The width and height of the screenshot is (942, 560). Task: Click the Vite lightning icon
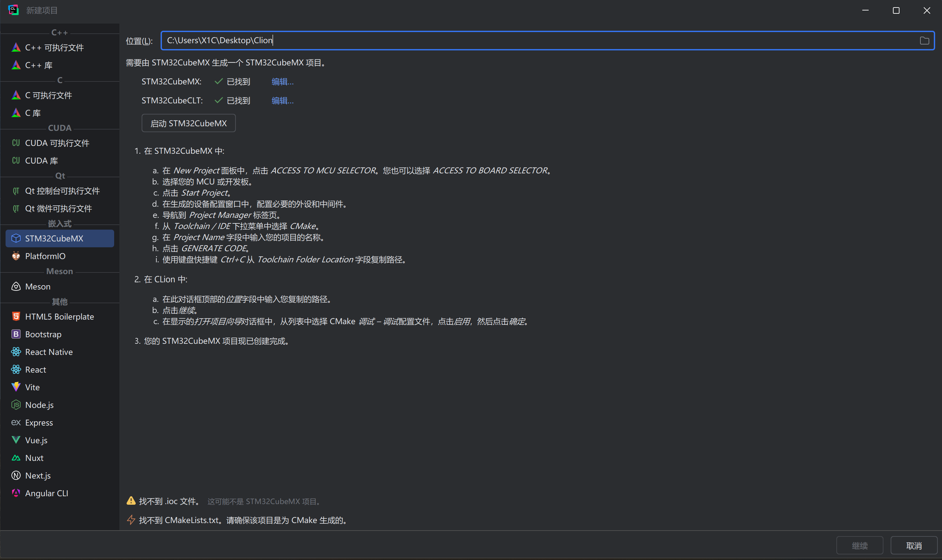pyautogui.click(x=16, y=387)
